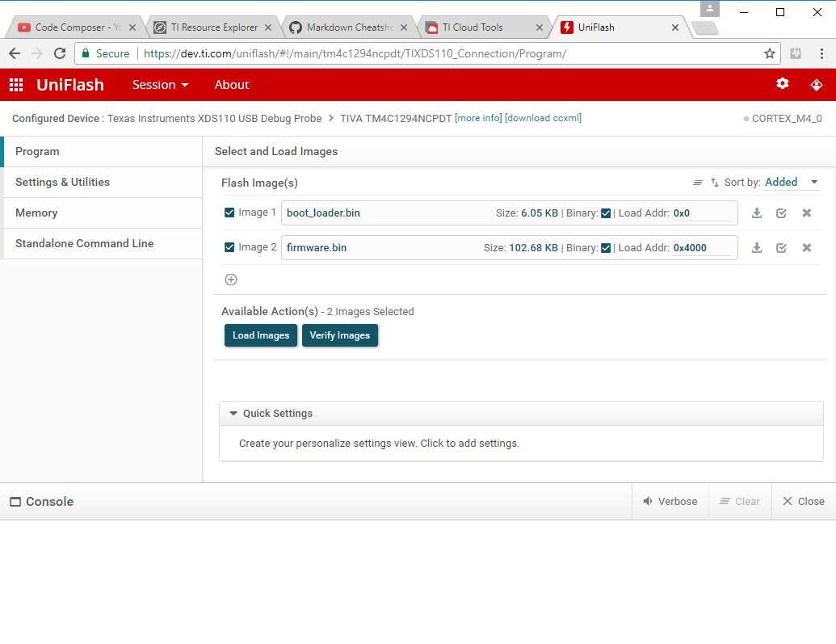Close the Code Composer tab

click(132, 27)
